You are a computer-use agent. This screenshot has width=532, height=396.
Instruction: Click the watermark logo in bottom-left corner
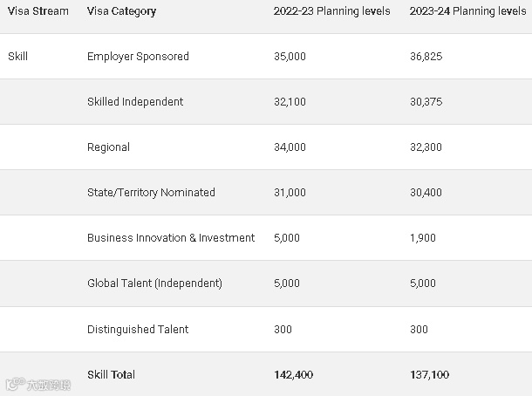(x=38, y=383)
